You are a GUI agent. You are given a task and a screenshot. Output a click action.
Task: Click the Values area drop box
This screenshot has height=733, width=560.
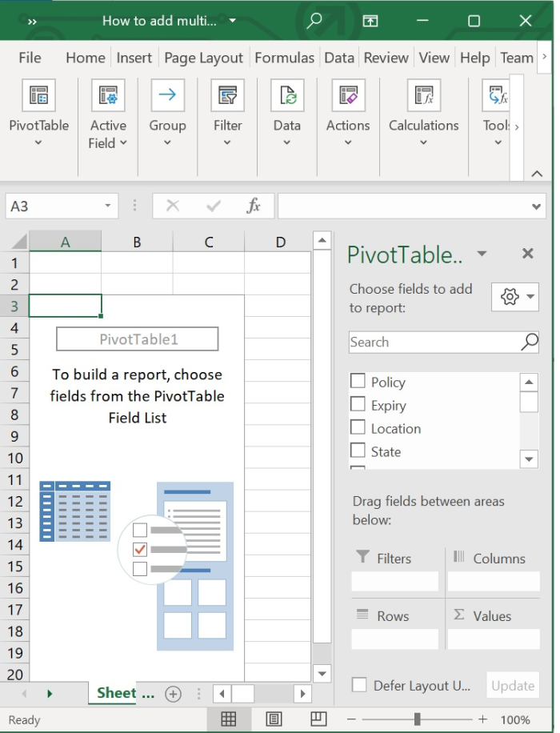(x=494, y=639)
